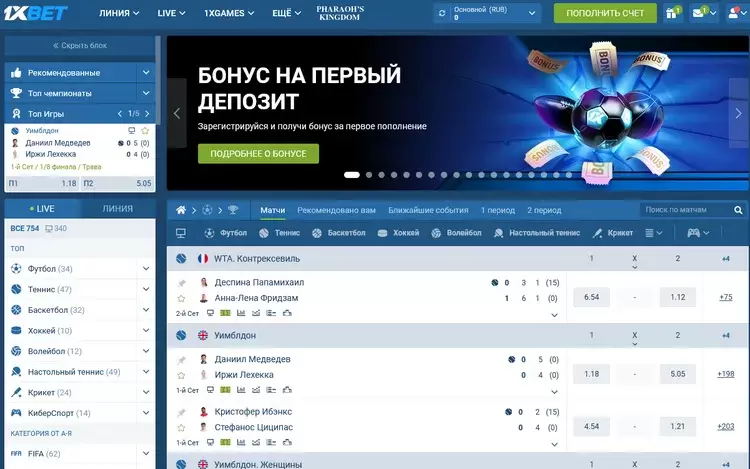
Task: Click the football icon in breadcrumb
Action: pos(207,210)
